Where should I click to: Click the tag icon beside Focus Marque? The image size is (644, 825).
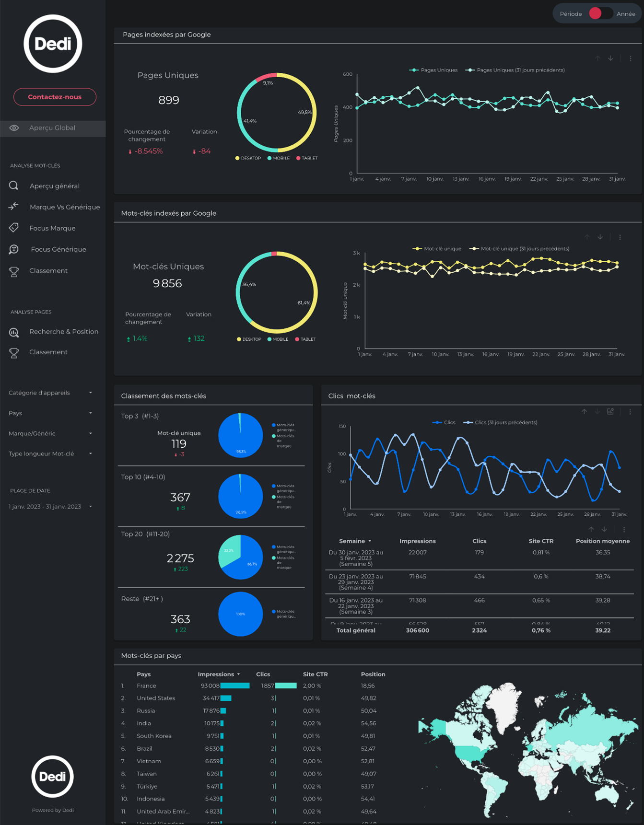[x=13, y=228]
